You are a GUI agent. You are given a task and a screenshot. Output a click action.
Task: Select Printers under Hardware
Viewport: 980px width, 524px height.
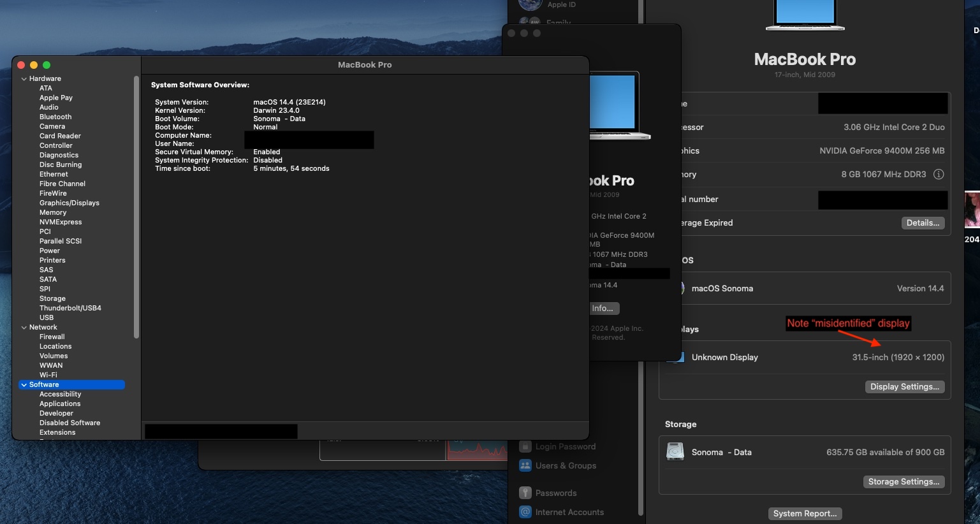point(52,261)
